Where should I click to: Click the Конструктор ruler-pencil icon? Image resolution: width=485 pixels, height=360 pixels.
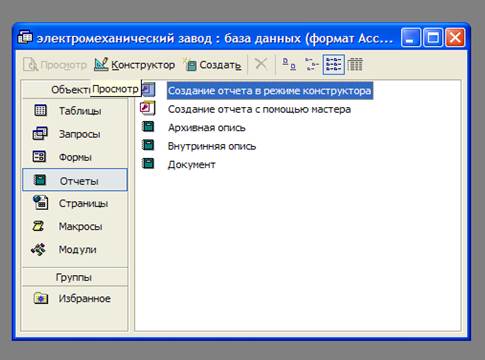point(101,64)
